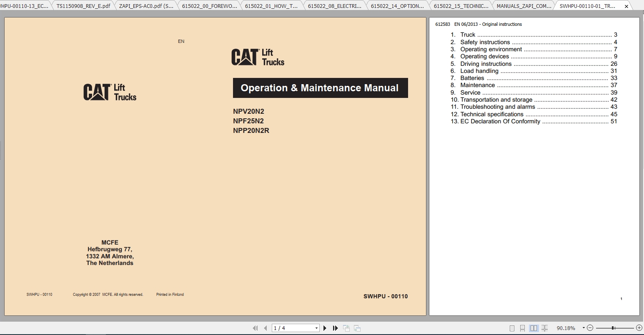644x335 pixels.
Task: Jump to the last page with double-arrow icon
Action: pos(335,328)
